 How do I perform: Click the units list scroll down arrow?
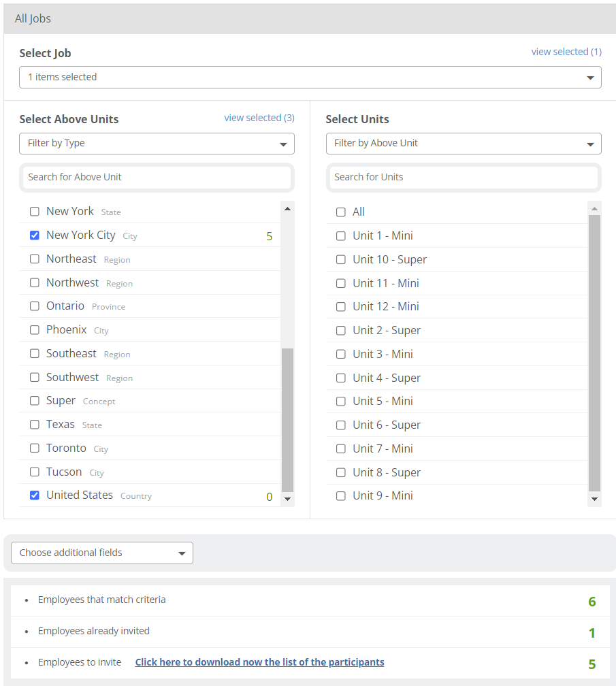click(595, 499)
